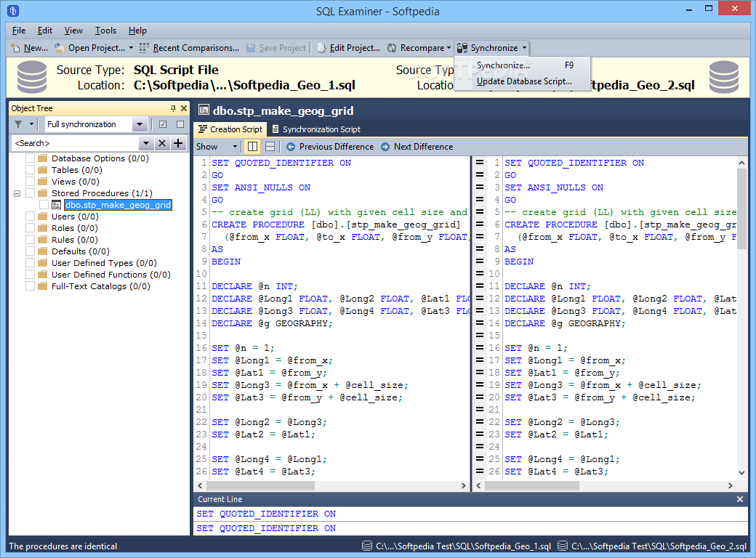The image size is (756, 558).
Task: Click the left source database icon
Action: coord(32,77)
